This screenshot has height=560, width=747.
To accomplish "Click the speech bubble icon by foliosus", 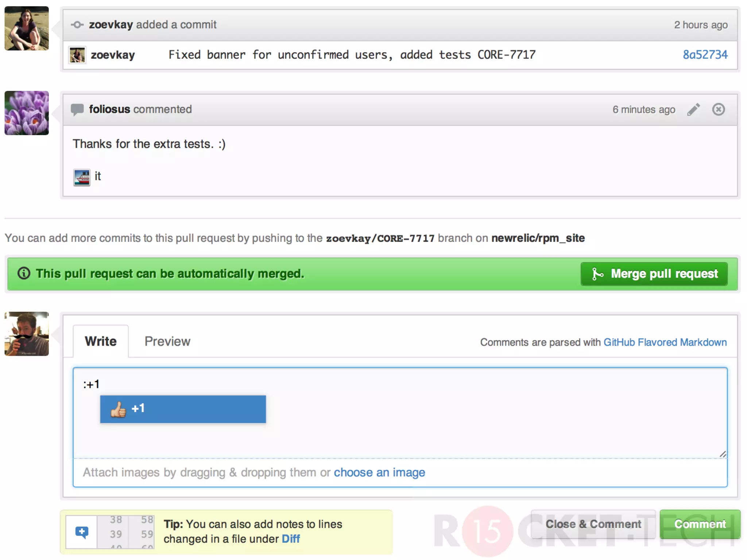I will 77,109.
